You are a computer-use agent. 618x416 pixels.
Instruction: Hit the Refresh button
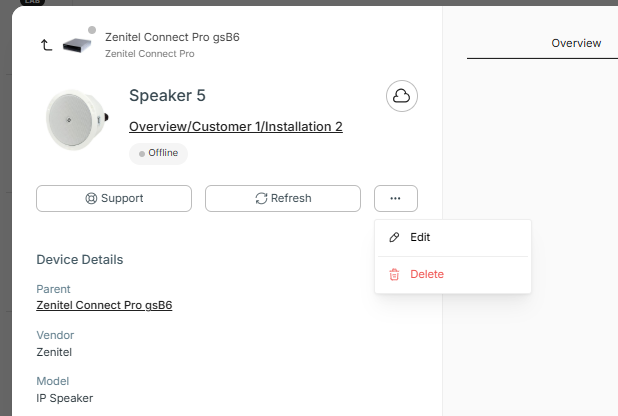283,198
